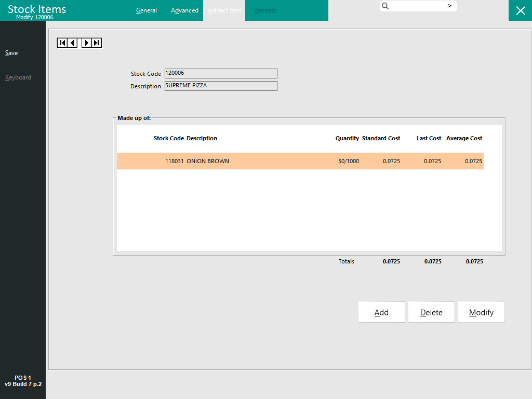
Task: Click POS 1 version label
Action: (x=23, y=381)
